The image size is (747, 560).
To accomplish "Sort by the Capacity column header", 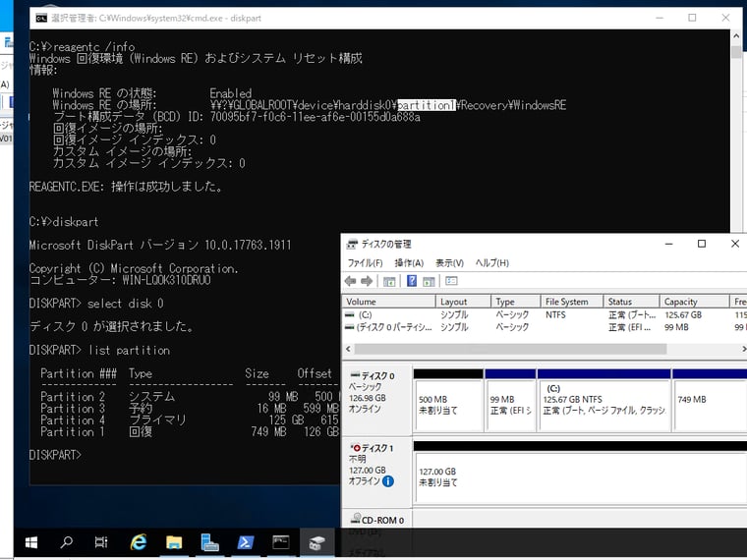I will pyautogui.click(x=694, y=302).
